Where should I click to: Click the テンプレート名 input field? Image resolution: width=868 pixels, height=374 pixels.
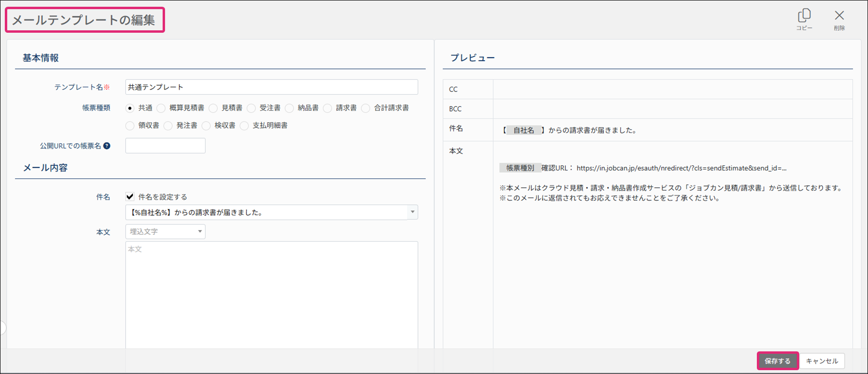(271, 87)
